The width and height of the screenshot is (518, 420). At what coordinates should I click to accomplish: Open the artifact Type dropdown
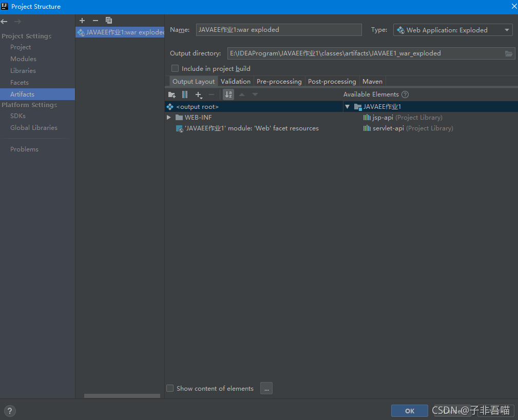coord(453,30)
